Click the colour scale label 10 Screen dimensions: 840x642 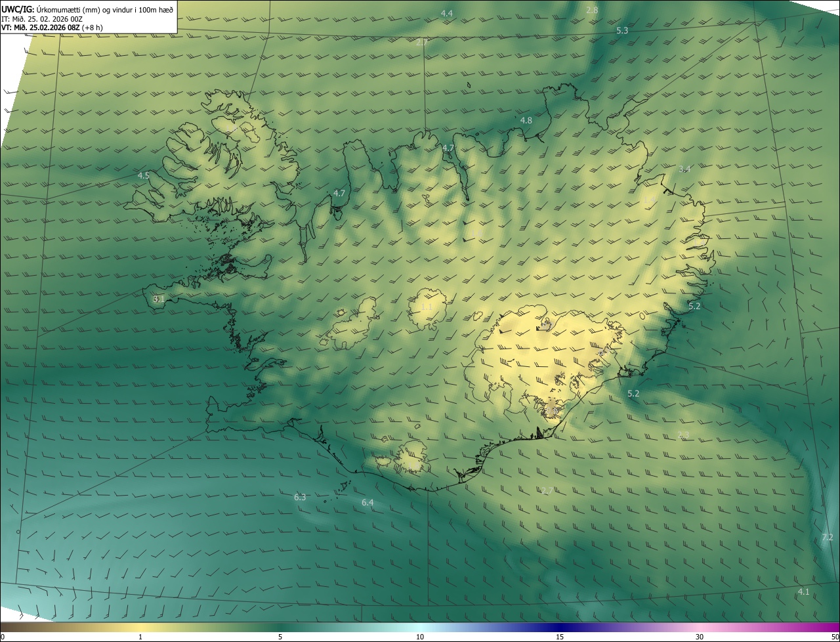pyautogui.click(x=420, y=637)
